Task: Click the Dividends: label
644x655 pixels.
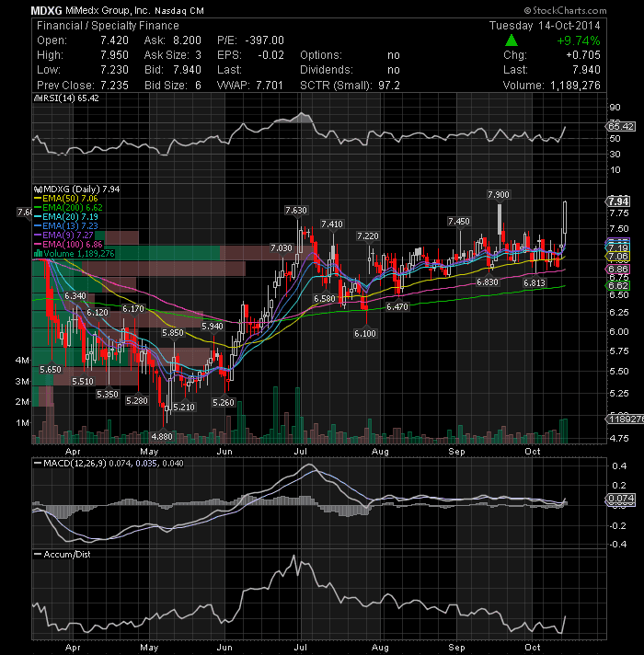Action: [x=327, y=70]
